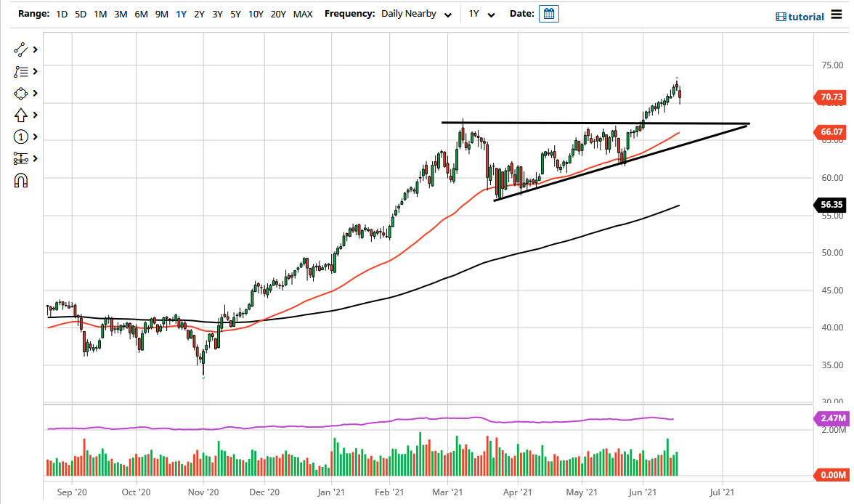This screenshot has width=854, height=504.
Task: Open the Date calendar picker icon
Action: (x=548, y=13)
